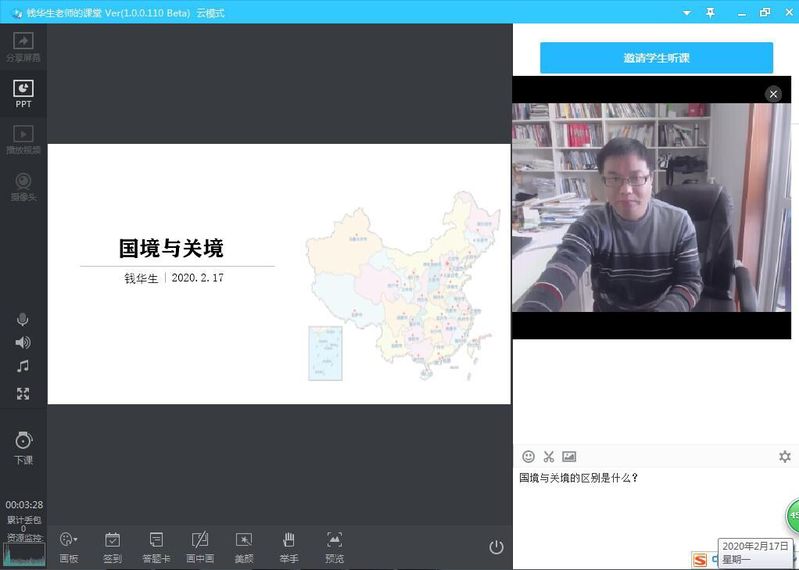Toggle the 摄像头 camera button

tap(23, 187)
